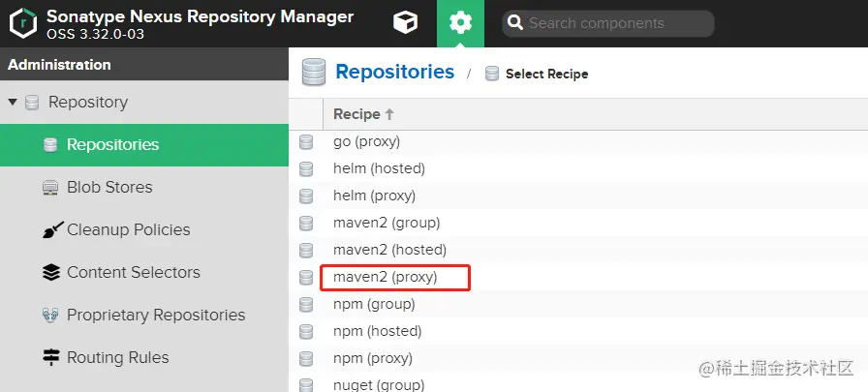Click into the Search components field
The width and height of the screenshot is (868, 392).
pyautogui.click(x=607, y=23)
